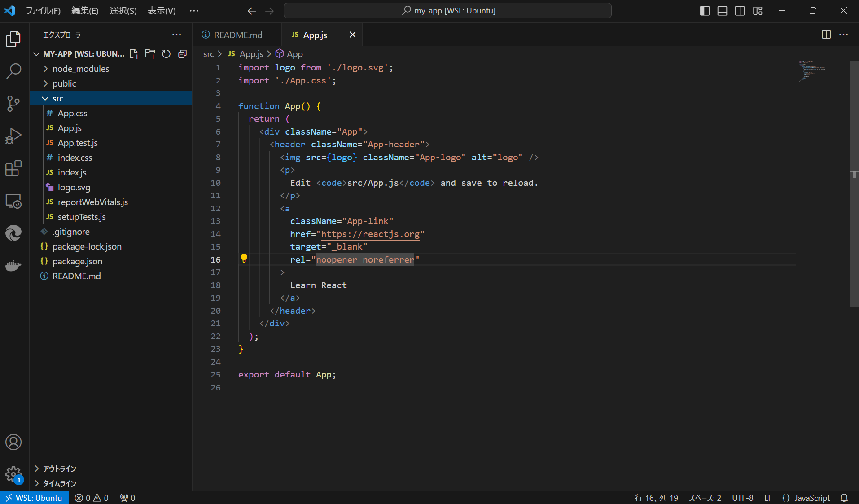The width and height of the screenshot is (859, 504).
Task: Expand the アウトライン section
Action: click(x=59, y=469)
